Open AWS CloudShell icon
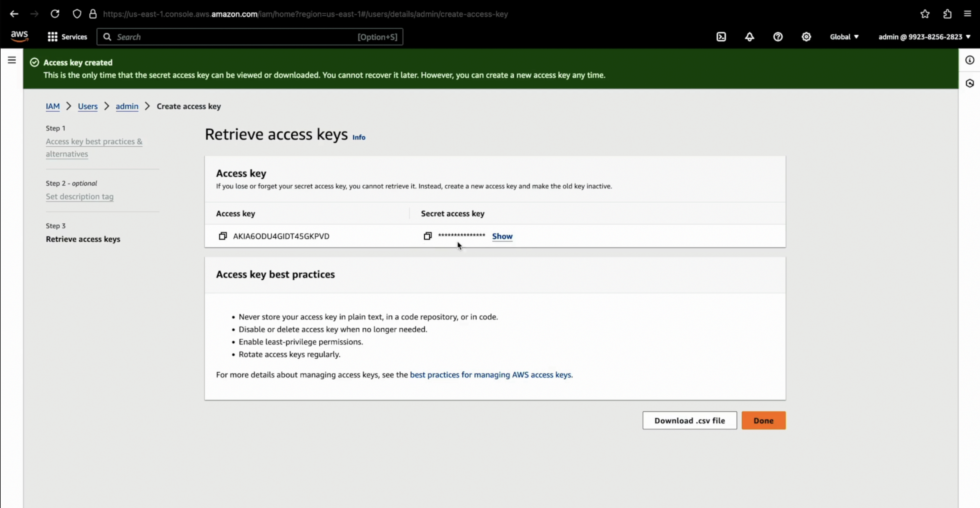 tap(721, 37)
